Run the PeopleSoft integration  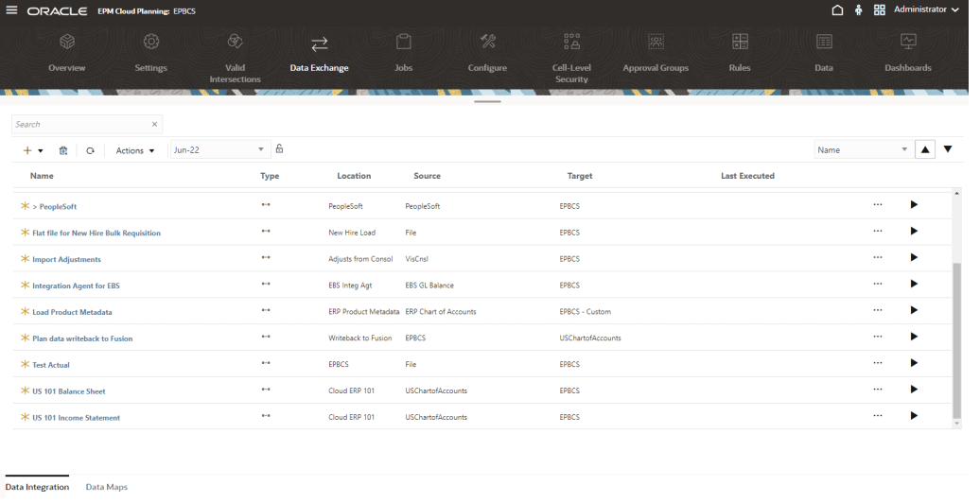tap(914, 205)
